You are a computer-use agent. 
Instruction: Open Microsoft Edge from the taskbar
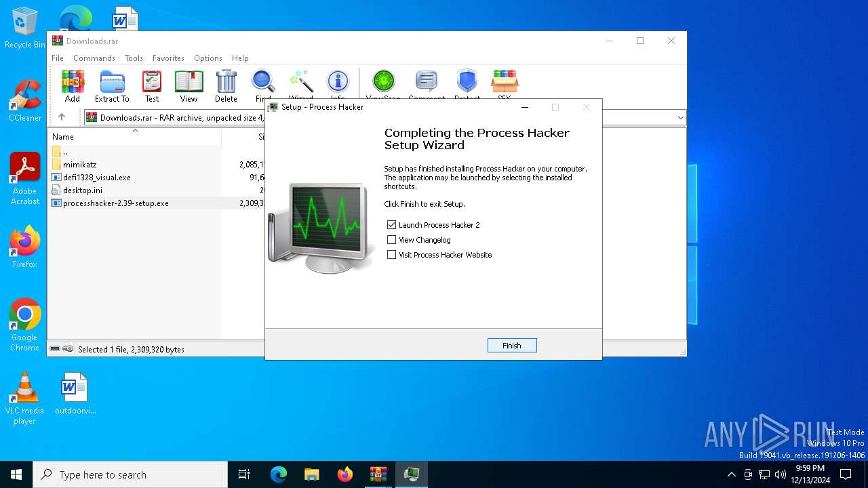(279, 474)
